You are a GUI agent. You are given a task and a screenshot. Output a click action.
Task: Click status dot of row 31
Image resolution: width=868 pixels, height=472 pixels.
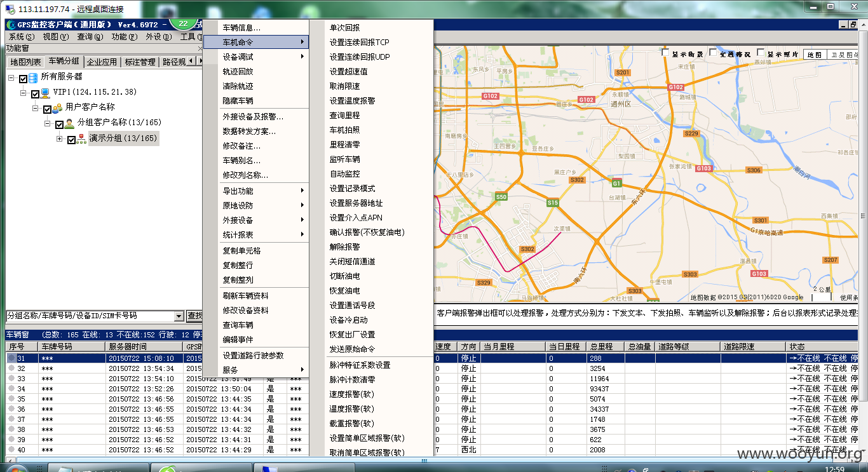click(11, 358)
